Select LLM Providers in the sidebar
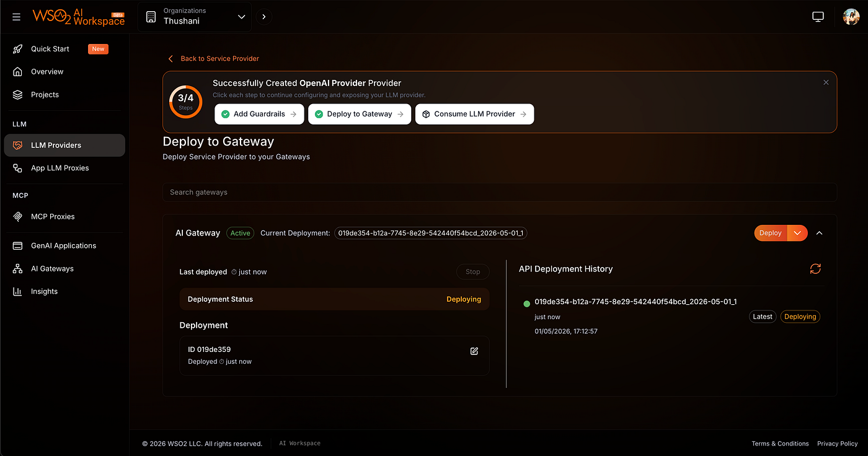 tap(64, 145)
